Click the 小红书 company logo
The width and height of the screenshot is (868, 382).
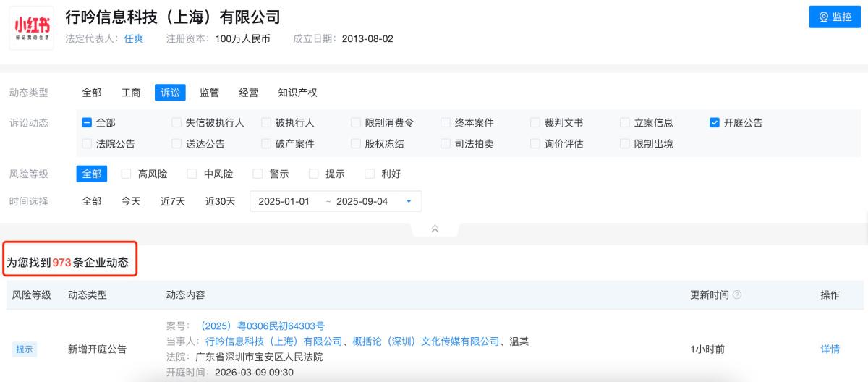pyautogui.click(x=31, y=27)
